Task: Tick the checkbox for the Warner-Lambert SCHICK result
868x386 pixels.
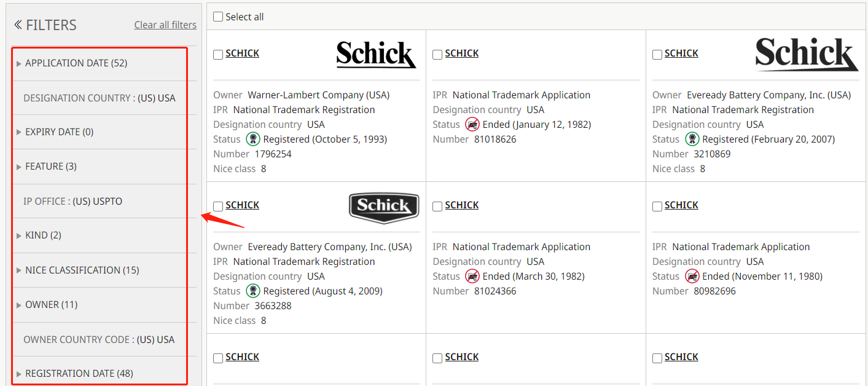Action: pos(218,55)
